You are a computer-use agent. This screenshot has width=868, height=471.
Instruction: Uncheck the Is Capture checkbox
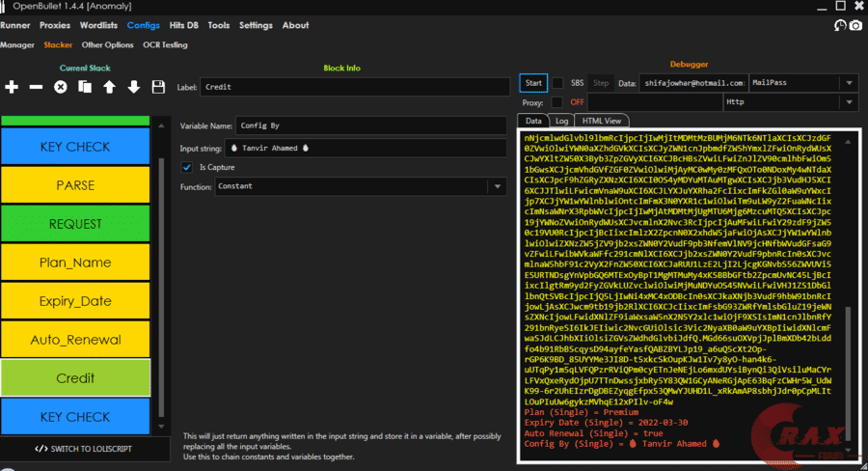(188, 167)
